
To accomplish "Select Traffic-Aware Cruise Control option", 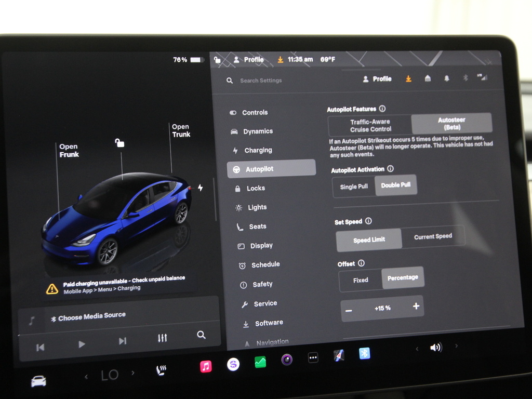I will [x=370, y=125].
